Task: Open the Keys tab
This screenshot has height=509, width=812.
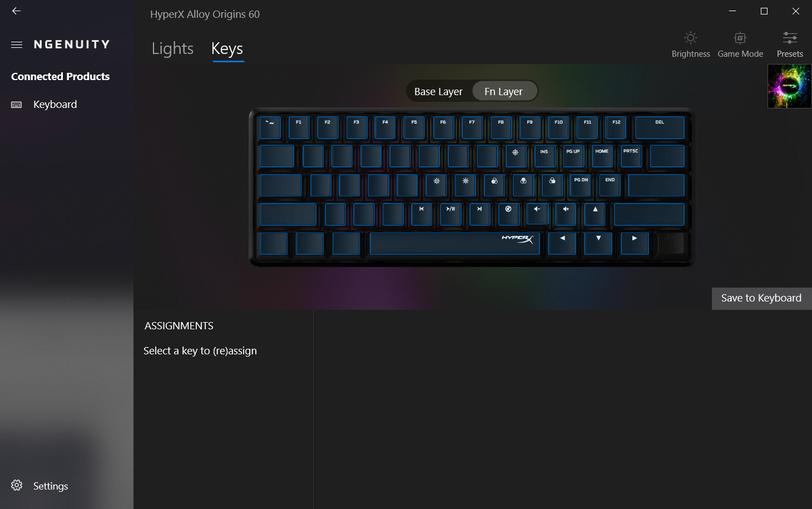Action: (227, 49)
